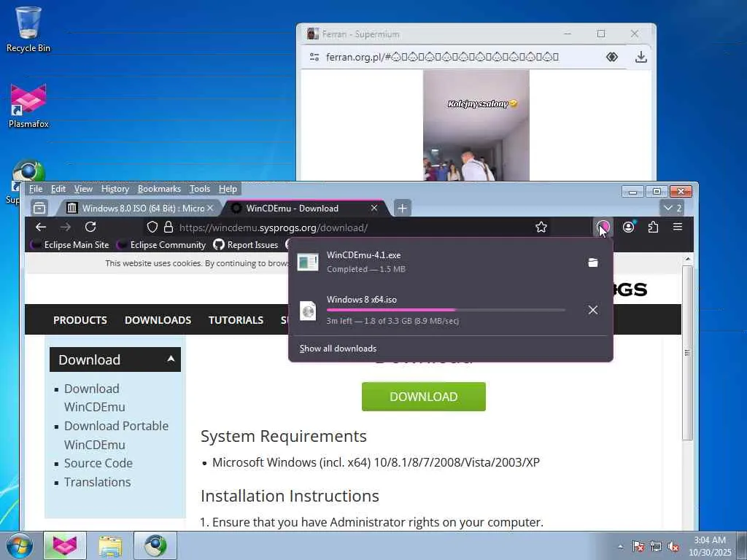Open the View menu
This screenshot has height=560, width=747.
(x=83, y=189)
